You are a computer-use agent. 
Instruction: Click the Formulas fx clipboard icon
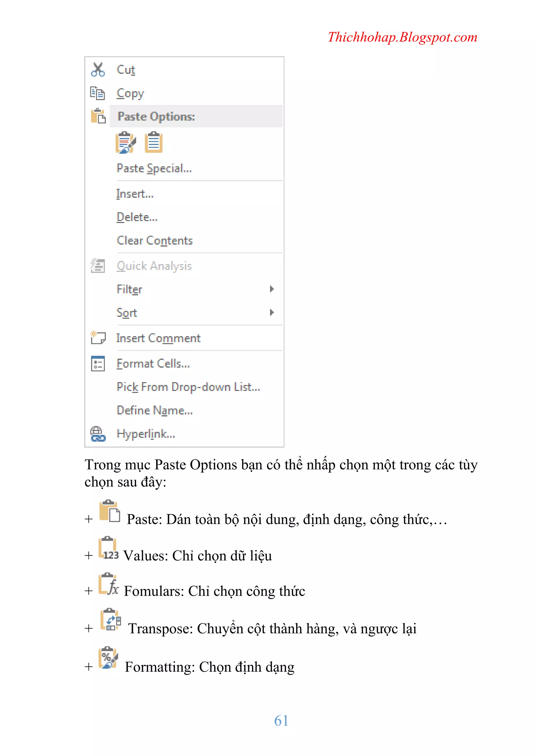pos(108,584)
